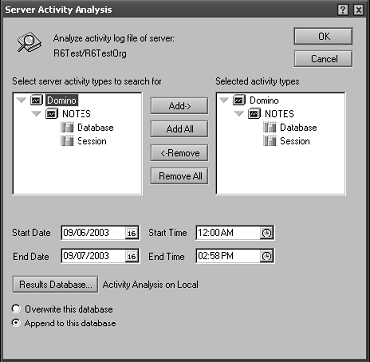Click the Session icon in the left tree

click(67, 141)
